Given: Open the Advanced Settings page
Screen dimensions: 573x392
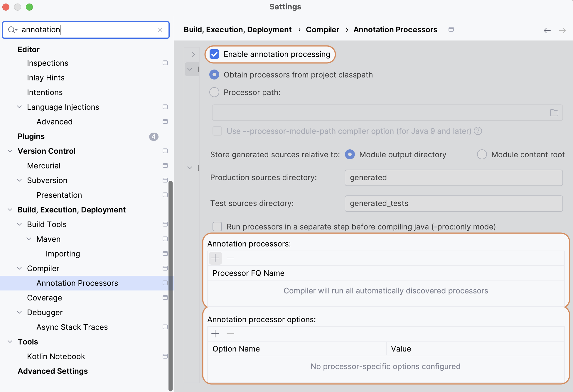Looking at the screenshot, I should [52, 371].
